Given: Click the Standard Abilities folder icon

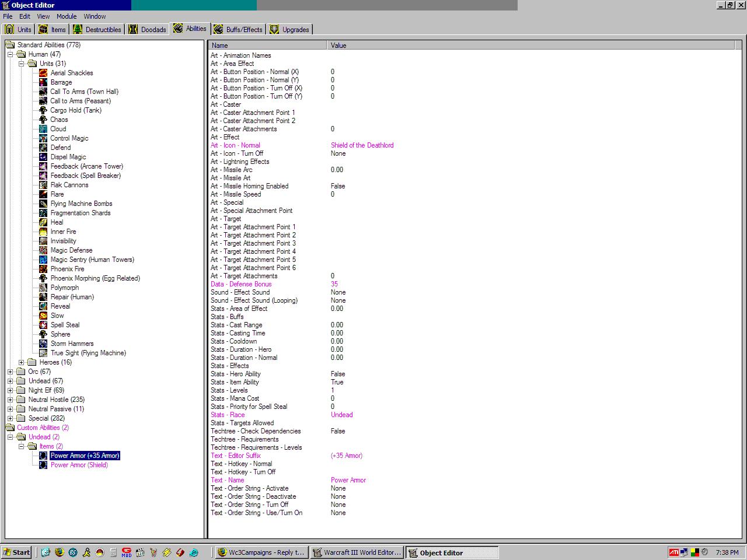Looking at the screenshot, I should pyautogui.click(x=11, y=45).
